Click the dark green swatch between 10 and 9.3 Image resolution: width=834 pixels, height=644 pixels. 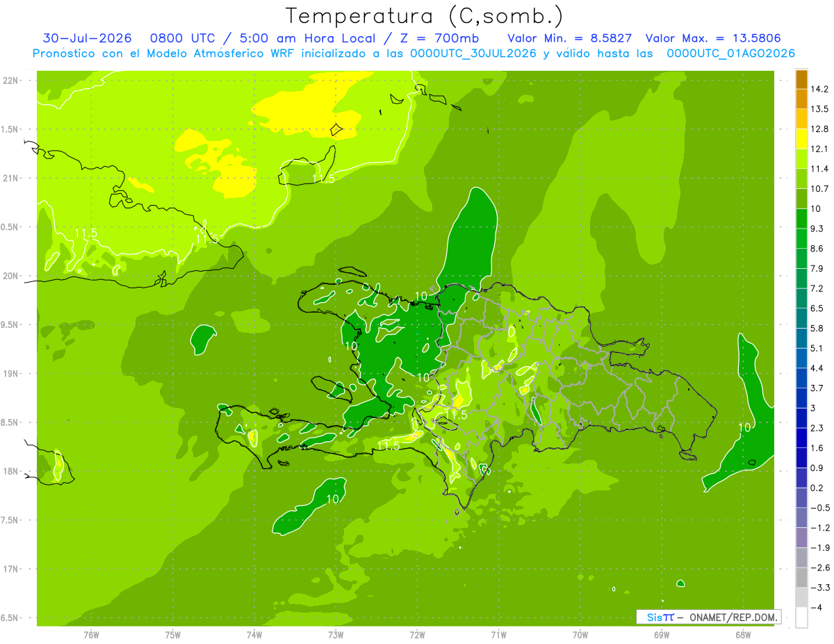pos(801,219)
